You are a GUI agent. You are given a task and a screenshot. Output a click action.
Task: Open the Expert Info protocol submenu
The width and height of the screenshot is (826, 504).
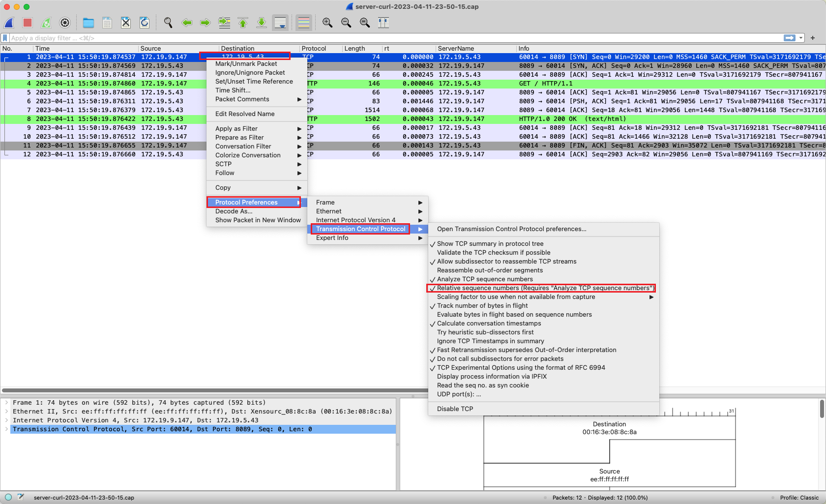(367, 238)
